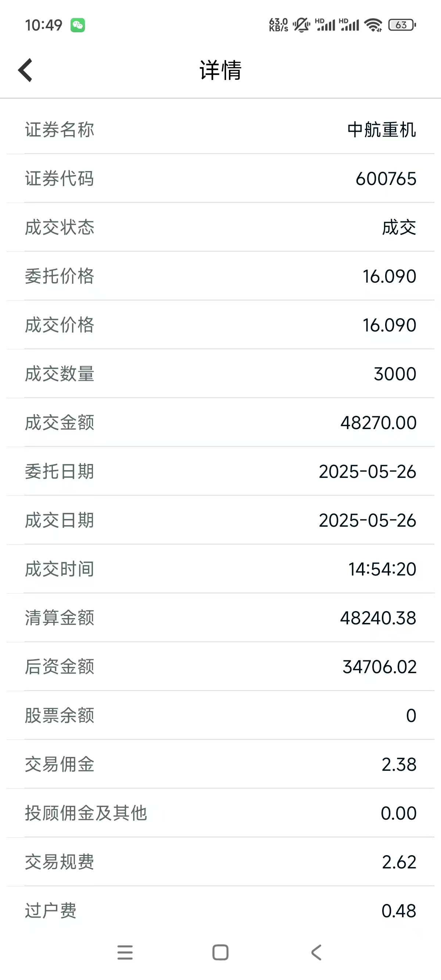Image resolution: width=441 pixels, height=980 pixels.
Task: Tap the home square navigation button
Action: click(x=220, y=952)
